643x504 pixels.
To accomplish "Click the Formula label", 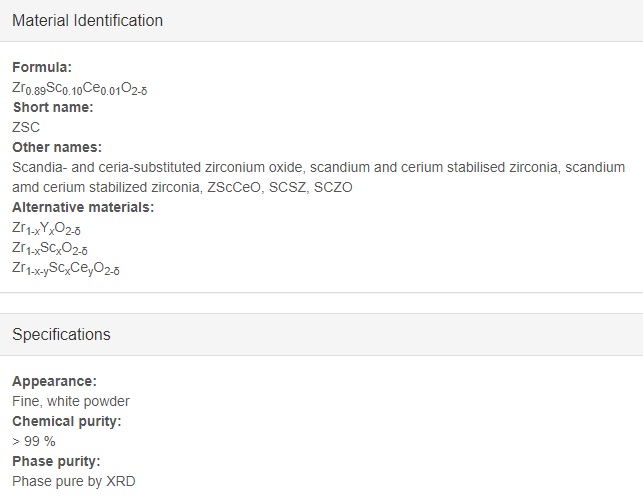I will point(42,67).
